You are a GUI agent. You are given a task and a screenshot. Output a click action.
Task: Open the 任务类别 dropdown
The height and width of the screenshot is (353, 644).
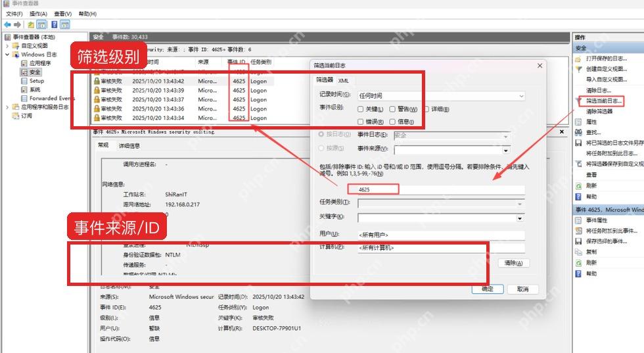point(441,204)
